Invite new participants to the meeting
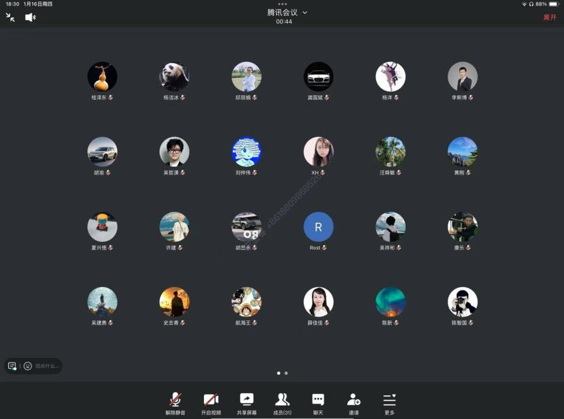The width and height of the screenshot is (564, 419). tap(354, 404)
